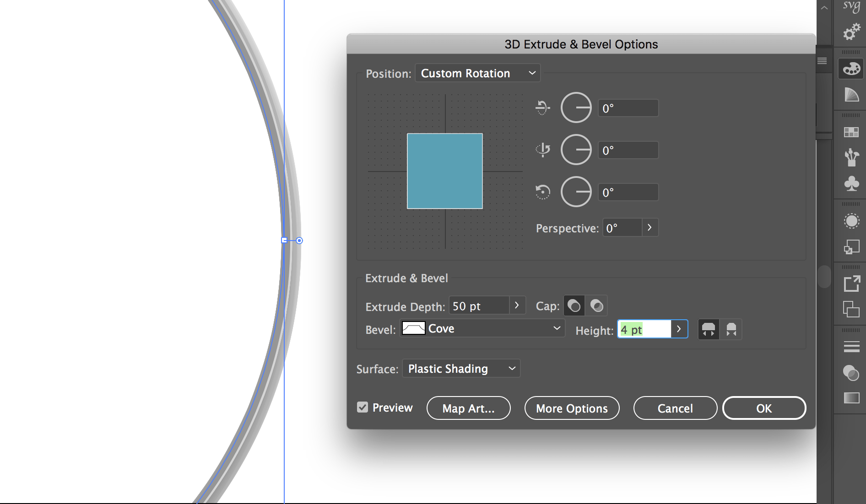Image resolution: width=866 pixels, height=504 pixels.
Task: Open the Position dropdown
Action: pyautogui.click(x=477, y=73)
